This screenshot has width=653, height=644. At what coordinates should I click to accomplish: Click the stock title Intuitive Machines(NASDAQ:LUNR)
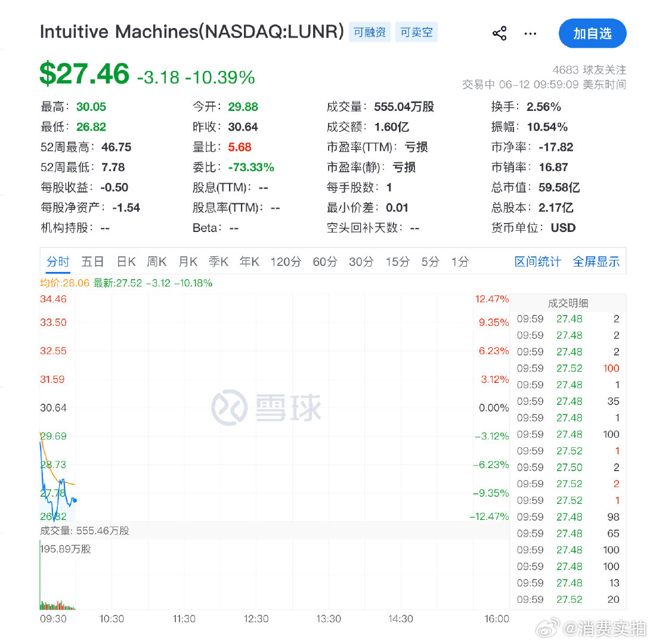(x=192, y=32)
